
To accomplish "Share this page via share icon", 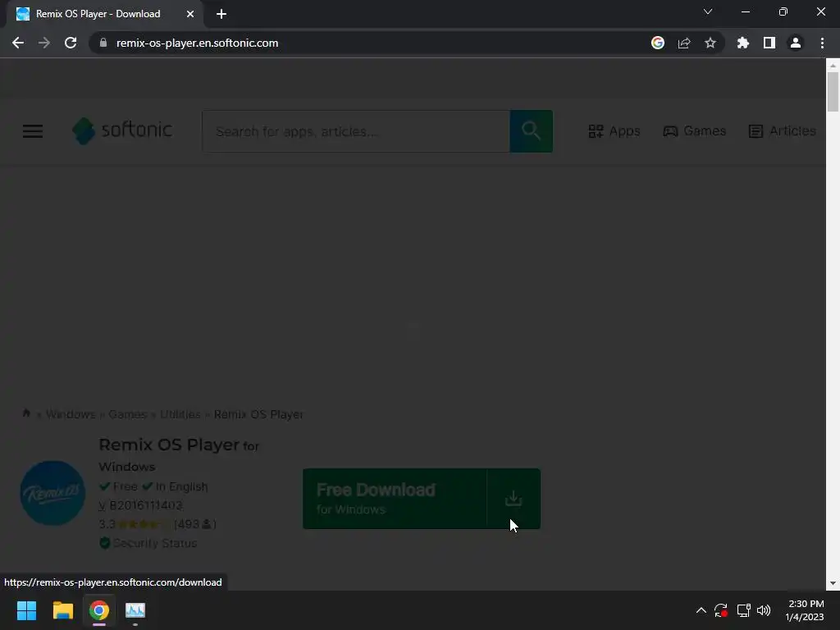I will point(684,43).
